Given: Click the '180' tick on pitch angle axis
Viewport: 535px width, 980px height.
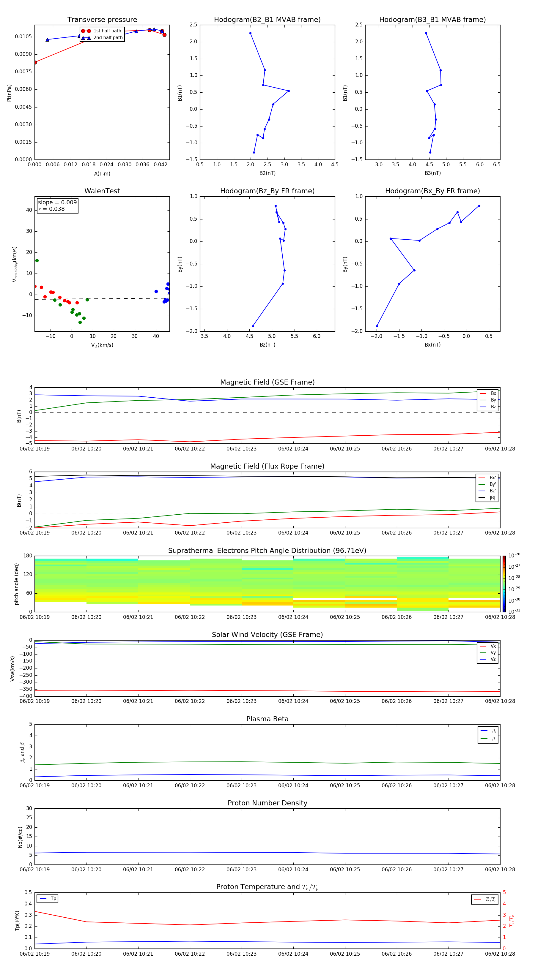Looking at the screenshot, I should coord(28,556).
